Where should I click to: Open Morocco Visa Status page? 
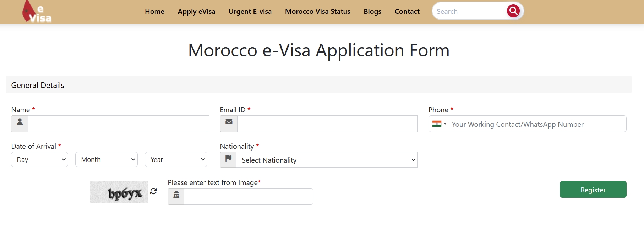(317, 11)
